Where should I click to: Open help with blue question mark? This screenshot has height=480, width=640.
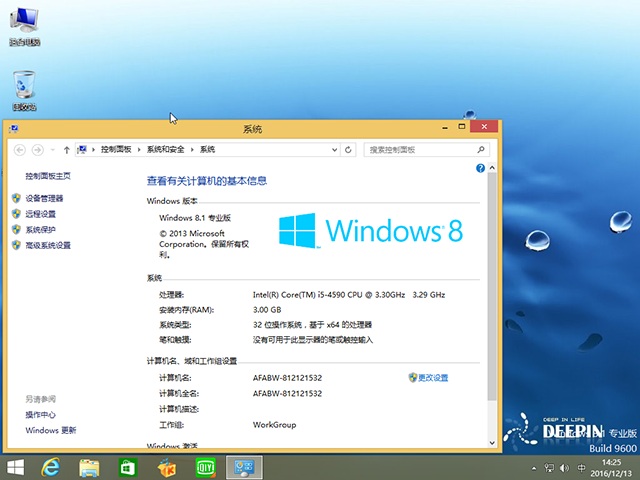(480, 168)
